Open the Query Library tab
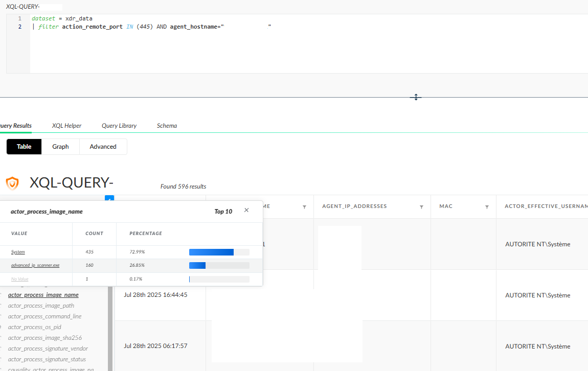This screenshot has width=588, height=371. (x=119, y=126)
